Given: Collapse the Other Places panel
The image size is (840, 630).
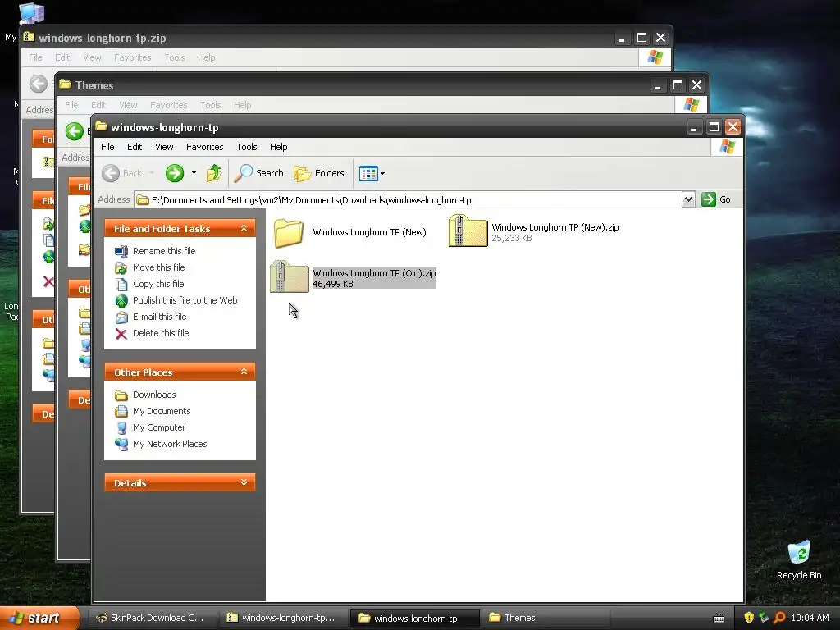Looking at the screenshot, I should tap(244, 372).
